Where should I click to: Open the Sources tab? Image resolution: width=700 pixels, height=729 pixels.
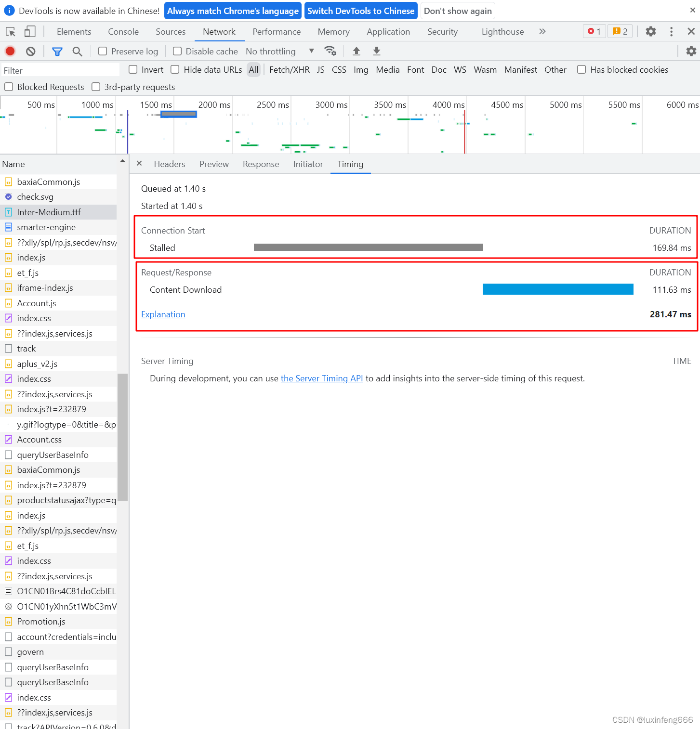[x=171, y=32]
